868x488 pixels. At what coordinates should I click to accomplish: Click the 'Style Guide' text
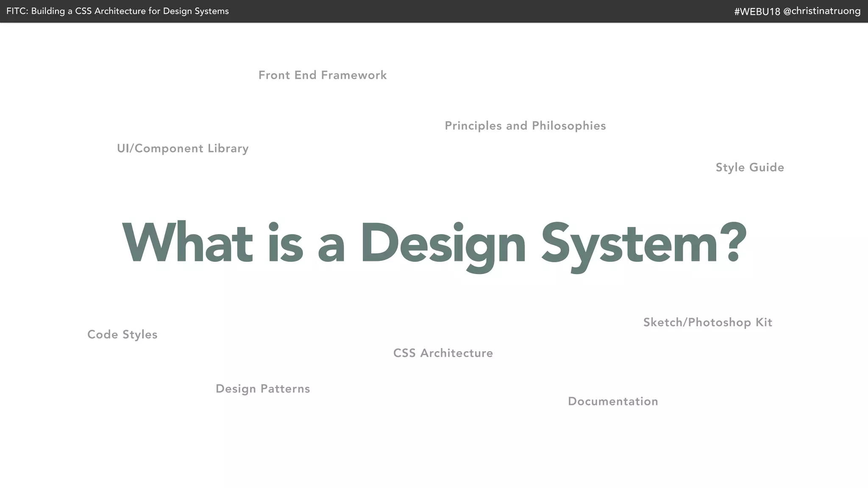pyautogui.click(x=750, y=168)
